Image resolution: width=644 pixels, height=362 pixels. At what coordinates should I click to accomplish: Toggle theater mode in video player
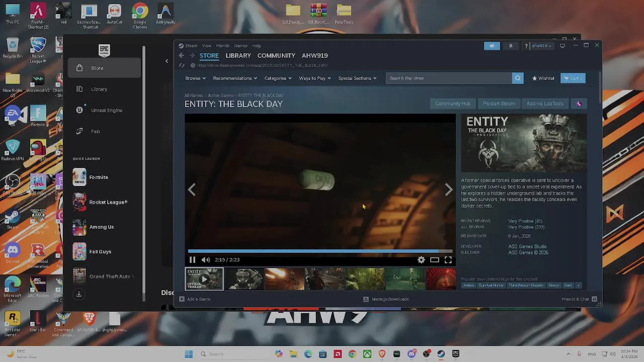tap(435, 260)
